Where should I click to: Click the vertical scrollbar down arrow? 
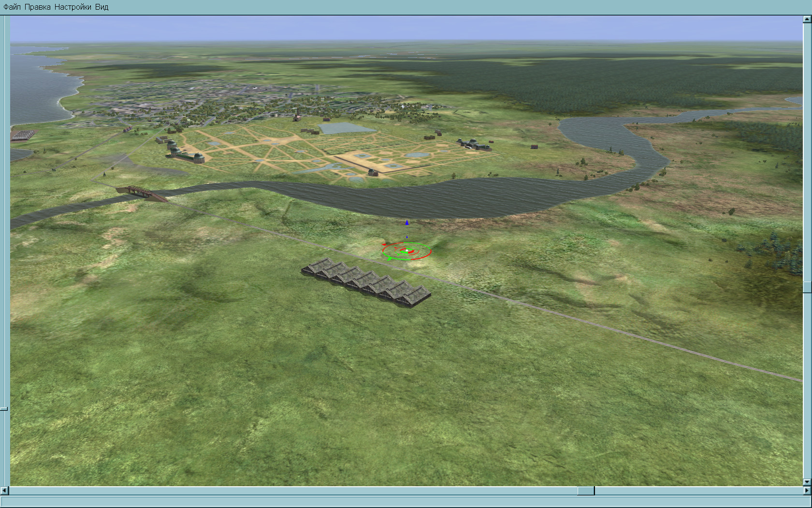tap(807, 482)
